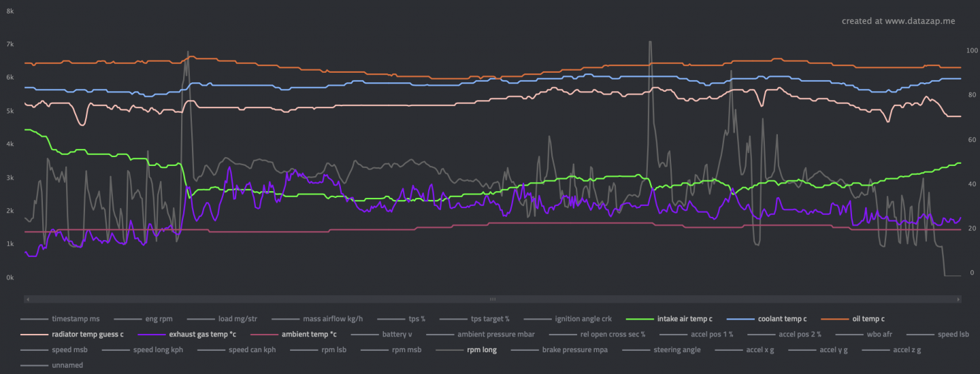
Task: Show the accel z g series
Action: pos(892,350)
